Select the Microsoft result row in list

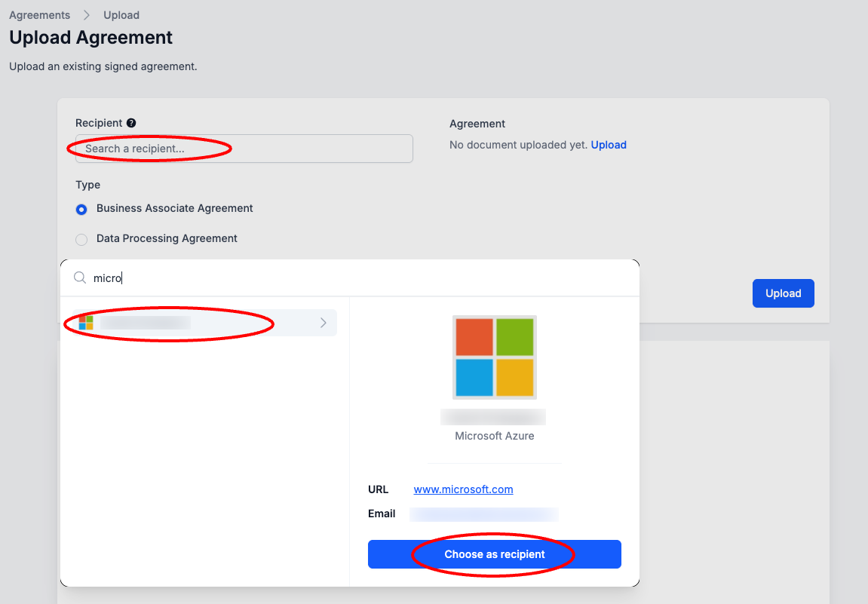(204, 323)
